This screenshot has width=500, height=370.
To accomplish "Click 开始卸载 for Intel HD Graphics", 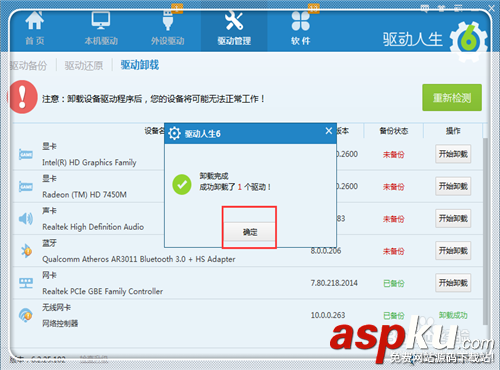I will [453, 154].
